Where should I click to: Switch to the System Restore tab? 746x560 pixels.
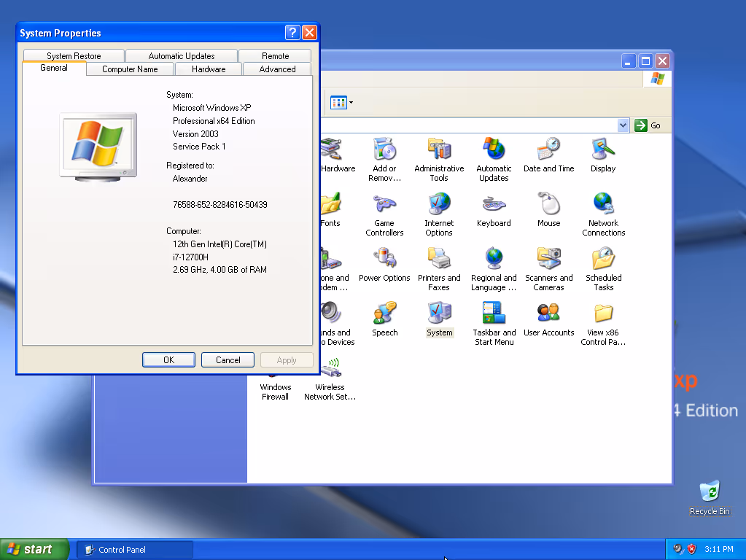[x=74, y=55]
